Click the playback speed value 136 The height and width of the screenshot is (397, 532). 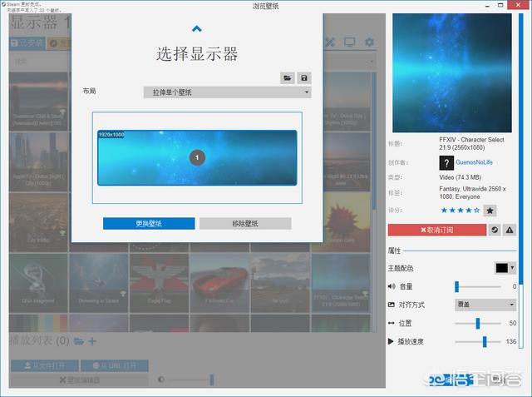(x=511, y=341)
